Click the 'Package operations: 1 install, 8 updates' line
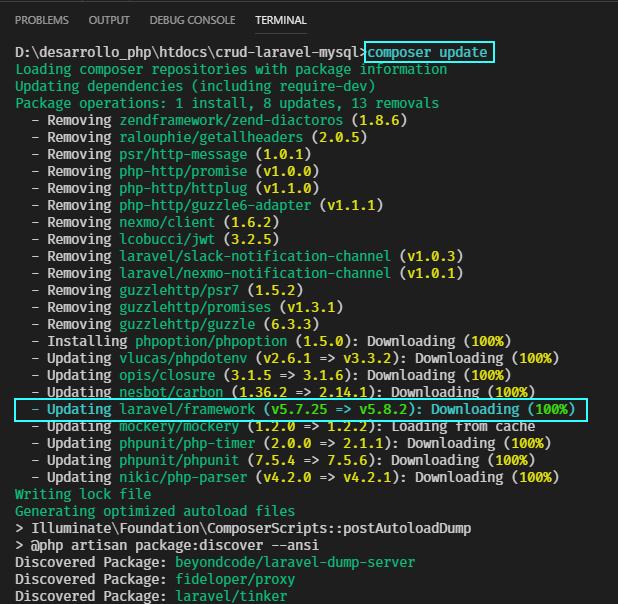 pyautogui.click(x=227, y=103)
